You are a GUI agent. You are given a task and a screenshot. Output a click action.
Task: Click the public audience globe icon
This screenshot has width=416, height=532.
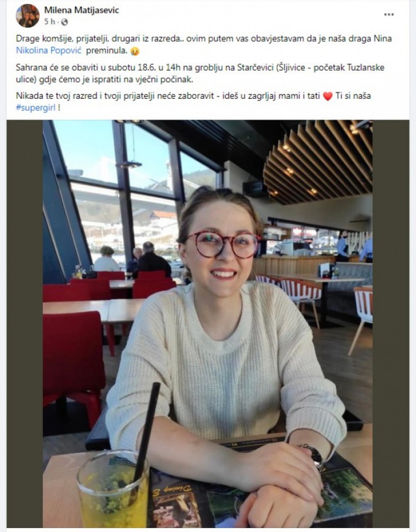pyautogui.click(x=65, y=22)
